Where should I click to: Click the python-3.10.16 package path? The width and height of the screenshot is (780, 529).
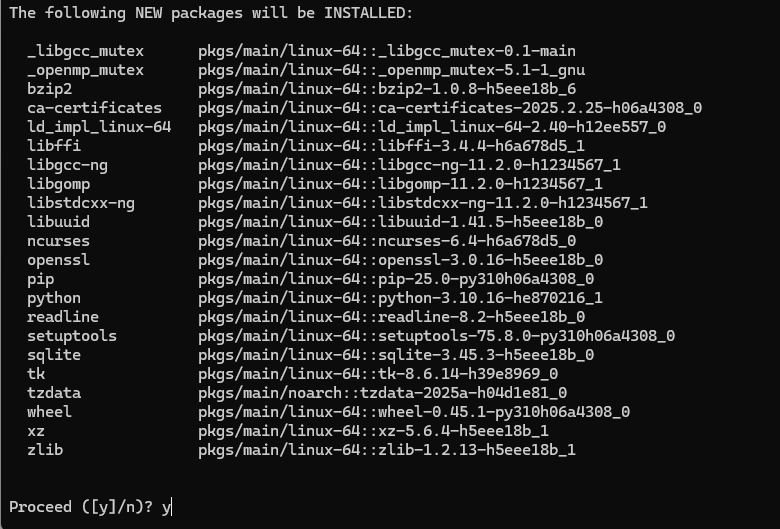pyautogui.click(x=400, y=298)
